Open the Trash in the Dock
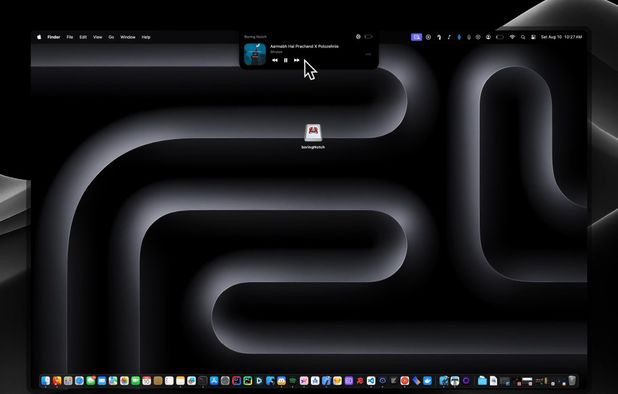This screenshot has height=394, width=618. pos(572,381)
